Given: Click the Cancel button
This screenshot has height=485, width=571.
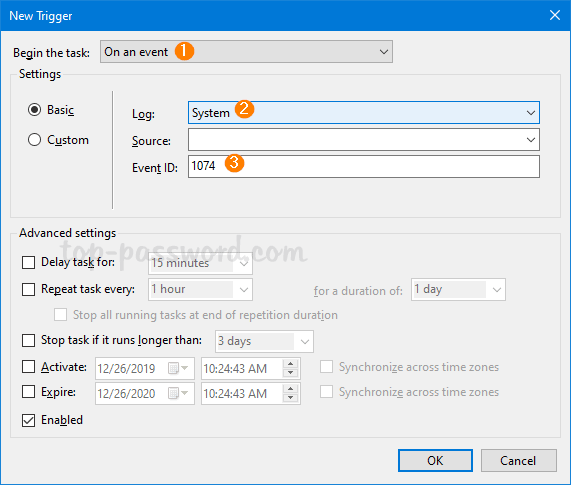Looking at the screenshot, I should pos(519,461).
